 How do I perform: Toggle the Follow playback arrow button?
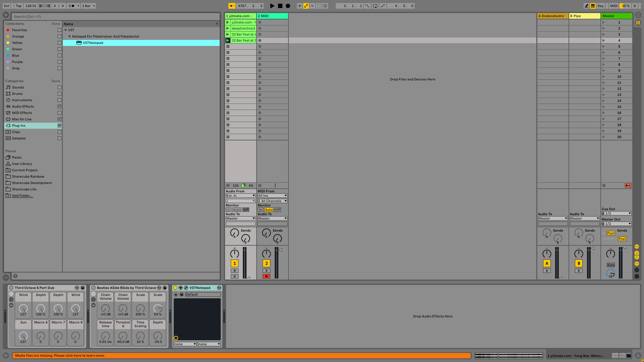[x=232, y=6]
